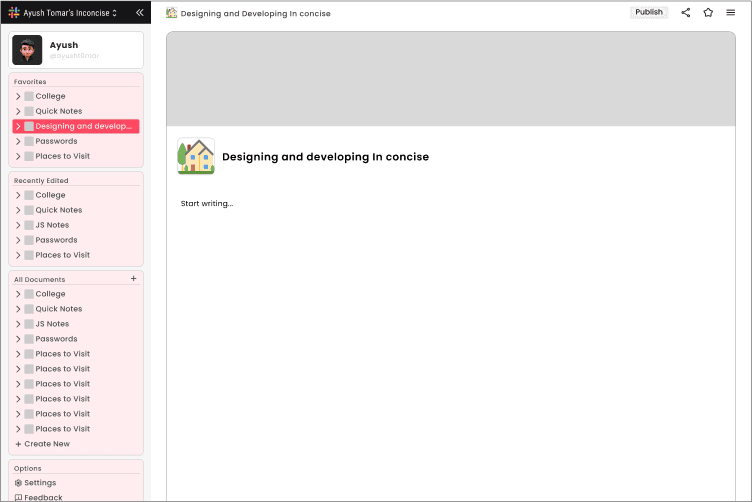This screenshot has width=752, height=502.
Task: Click the gray cover image area
Action: (451, 79)
